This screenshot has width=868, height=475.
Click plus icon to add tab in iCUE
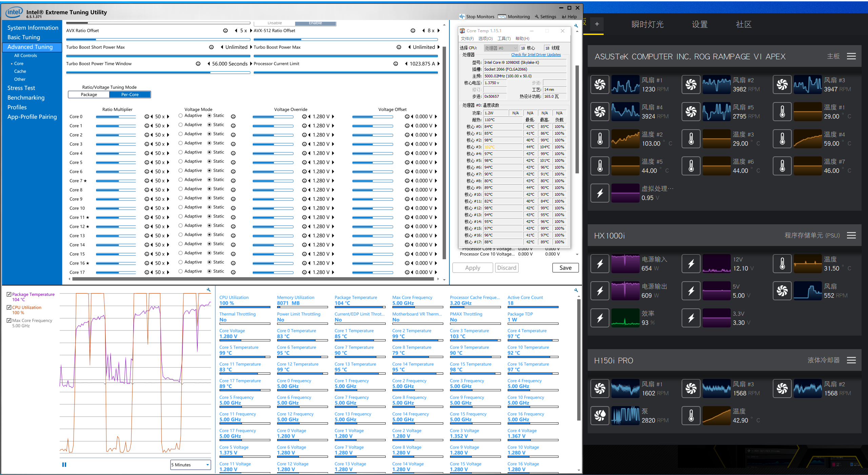597,24
